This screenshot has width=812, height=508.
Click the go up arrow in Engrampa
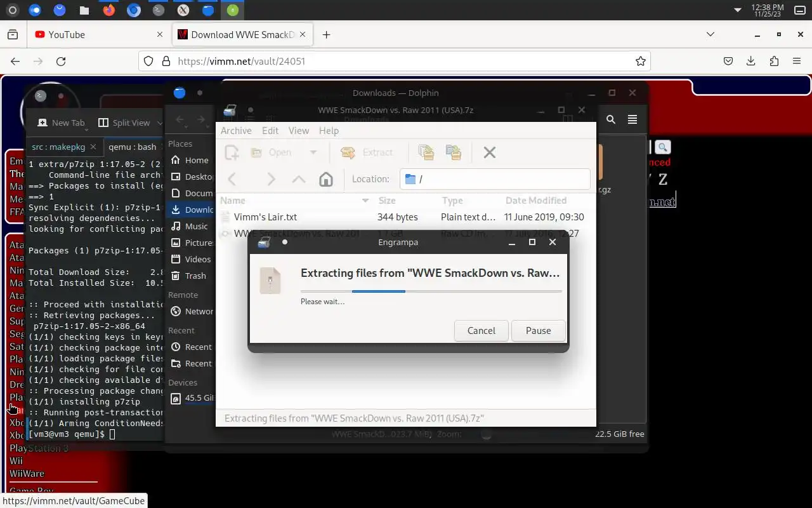298,179
